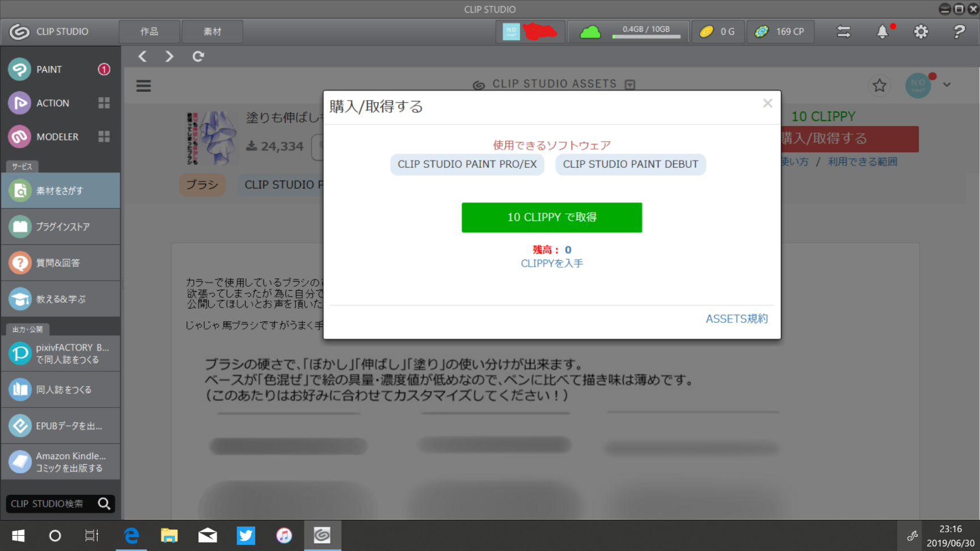Image resolution: width=980 pixels, height=551 pixels.
Task: Select CLIP STUDIO PAINT PRO/EX tag
Action: [467, 164]
